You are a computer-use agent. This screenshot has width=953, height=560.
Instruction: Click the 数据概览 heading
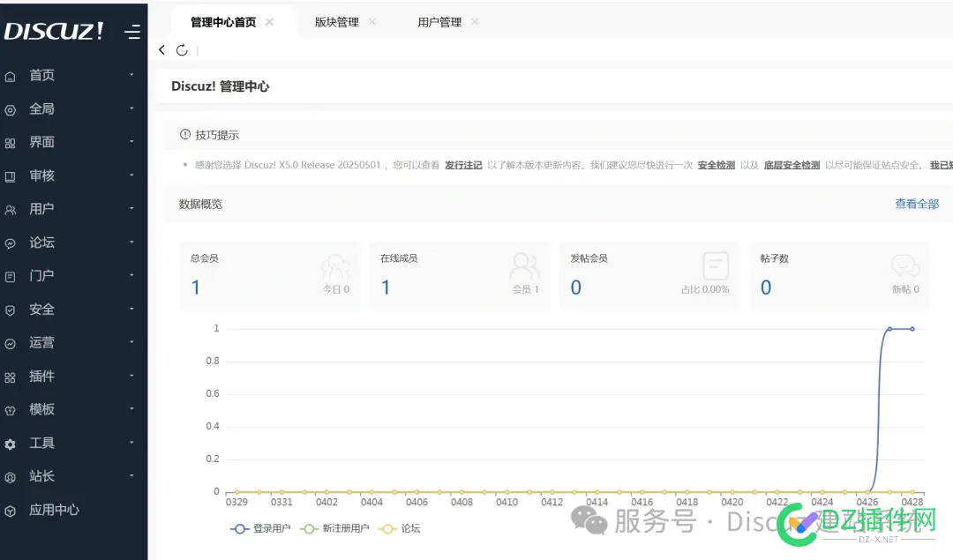click(x=200, y=205)
